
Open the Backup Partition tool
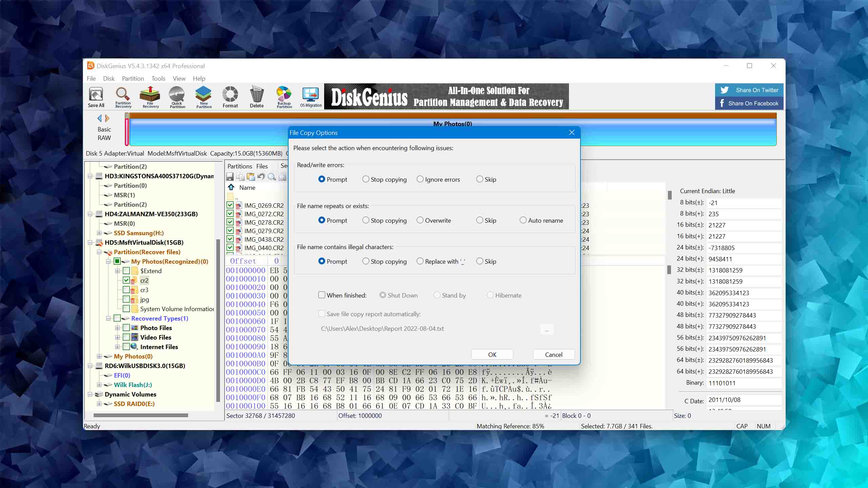284,97
